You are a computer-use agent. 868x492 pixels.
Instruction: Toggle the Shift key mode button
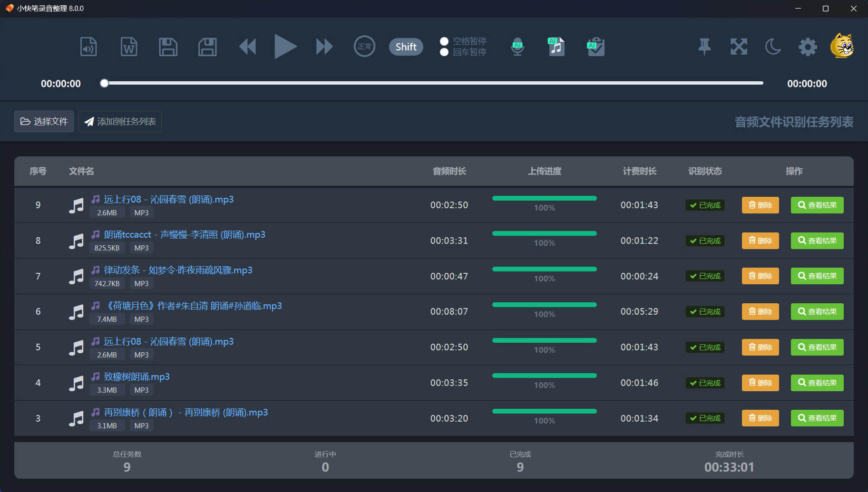[406, 47]
